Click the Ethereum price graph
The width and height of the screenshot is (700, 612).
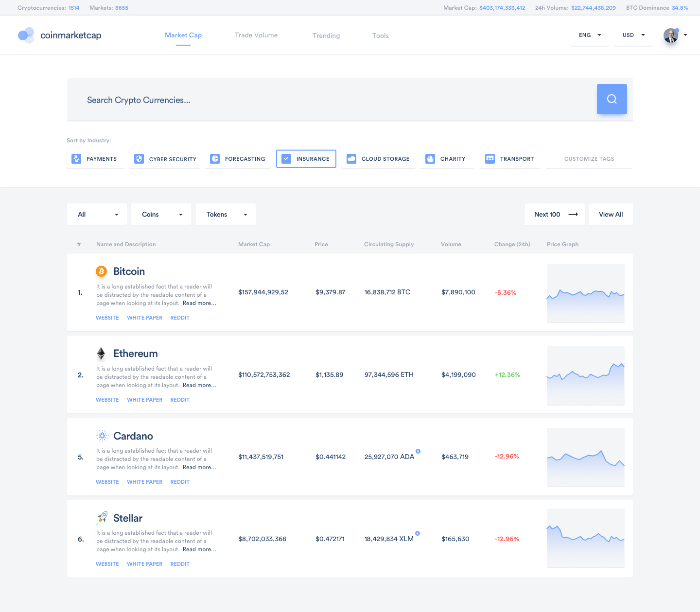click(586, 375)
